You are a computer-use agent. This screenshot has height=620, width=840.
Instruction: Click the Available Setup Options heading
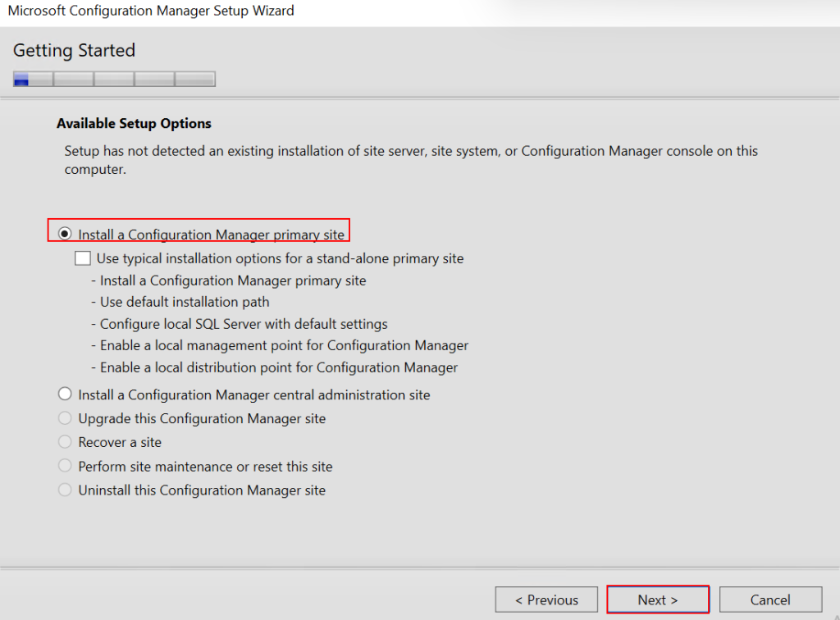coord(134,124)
